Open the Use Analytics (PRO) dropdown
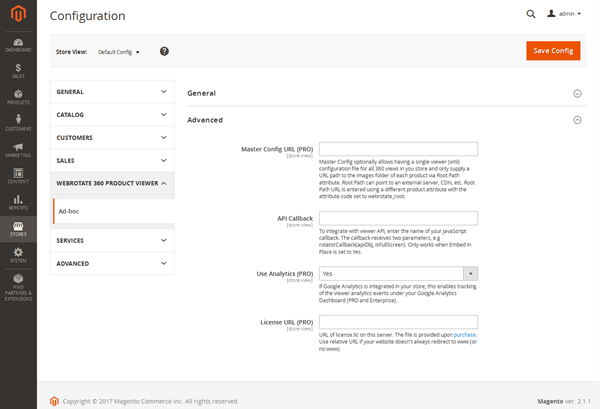The image size is (600, 409). tap(398, 273)
